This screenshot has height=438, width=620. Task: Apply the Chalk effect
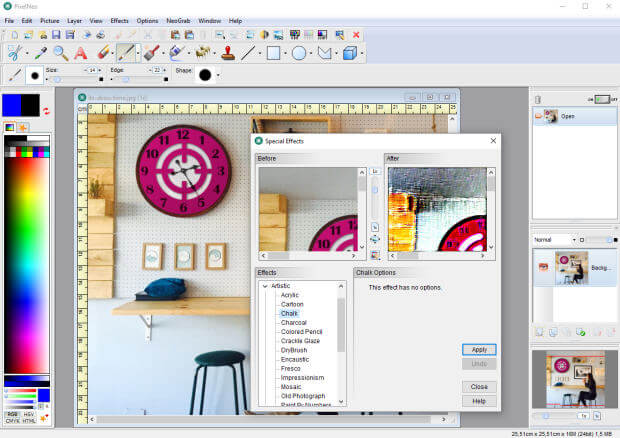pyautogui.click(x=479, y=349)
